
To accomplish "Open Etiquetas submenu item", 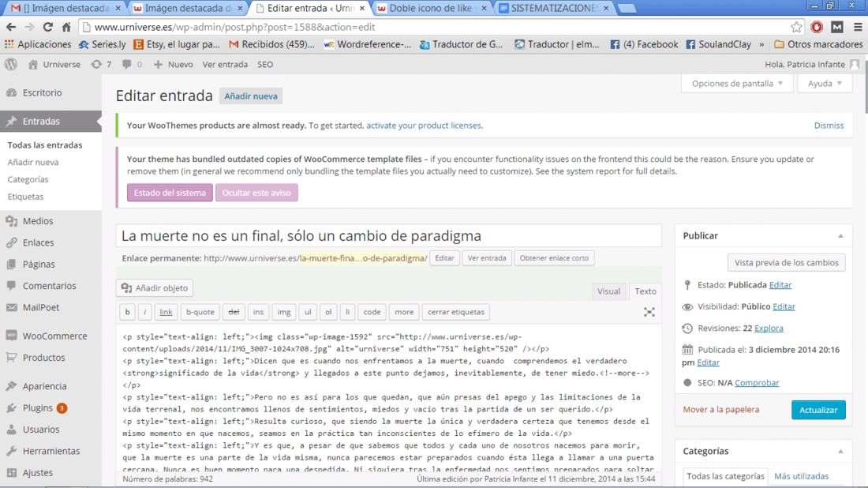I will coord(25,197).
